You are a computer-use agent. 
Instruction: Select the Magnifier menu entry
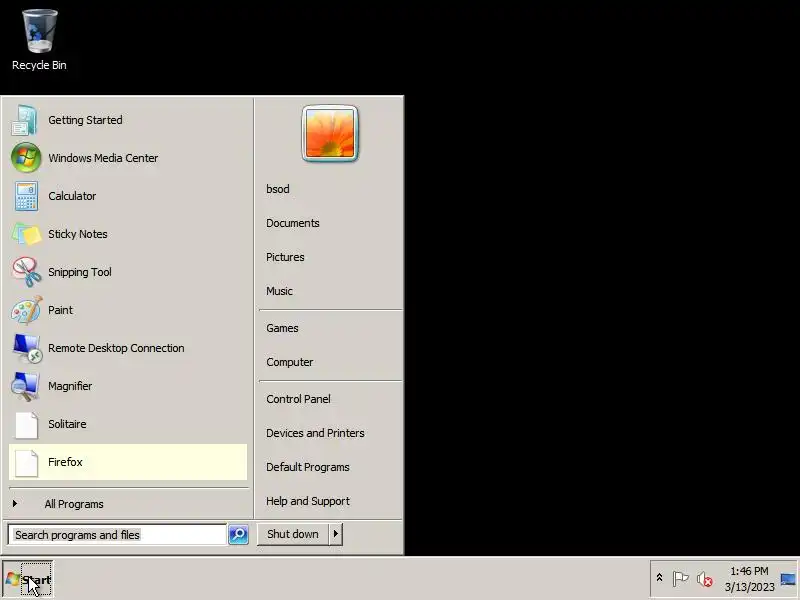(128, 386)
